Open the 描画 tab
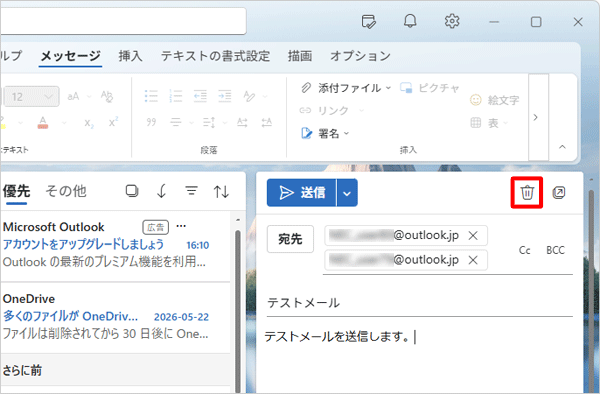The width and height of the screenshot is (600, 394). [x=300, y=56]
